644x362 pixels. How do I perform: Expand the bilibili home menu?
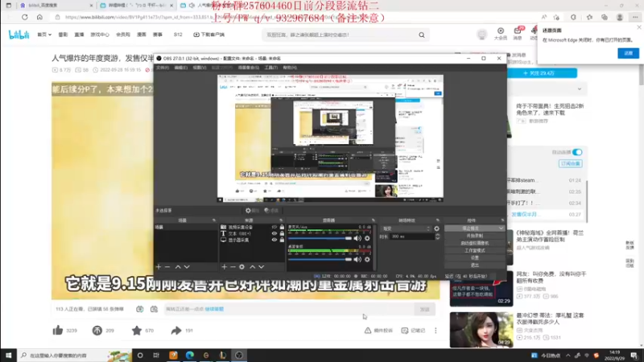point(44,35)
